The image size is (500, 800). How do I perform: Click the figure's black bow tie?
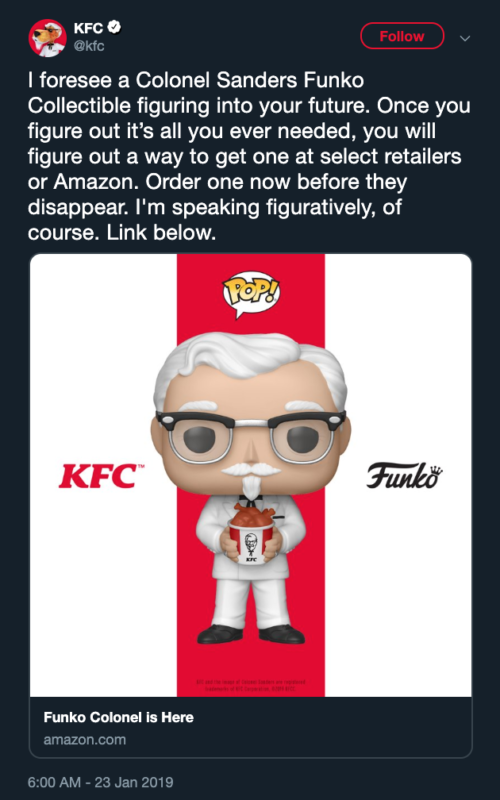tap(252, 497)
